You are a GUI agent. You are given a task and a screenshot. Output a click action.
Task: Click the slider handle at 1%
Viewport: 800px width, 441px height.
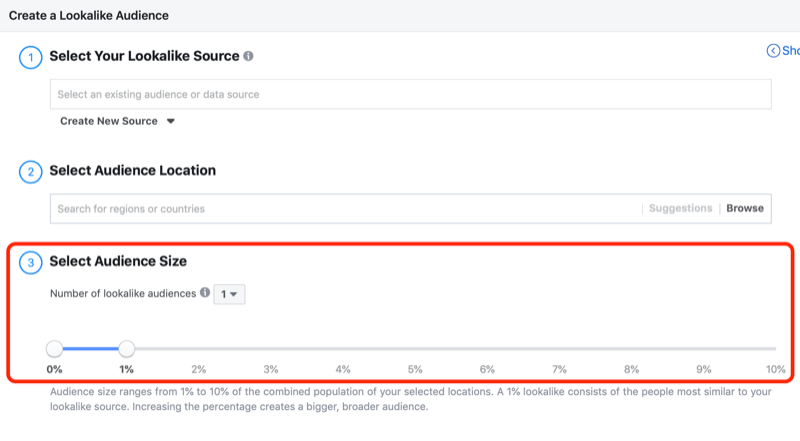click(x=127, y=349)
